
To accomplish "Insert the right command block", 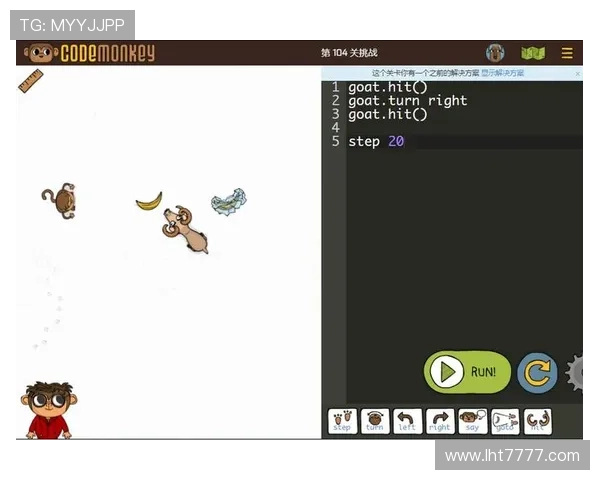I will click(440, 422).
